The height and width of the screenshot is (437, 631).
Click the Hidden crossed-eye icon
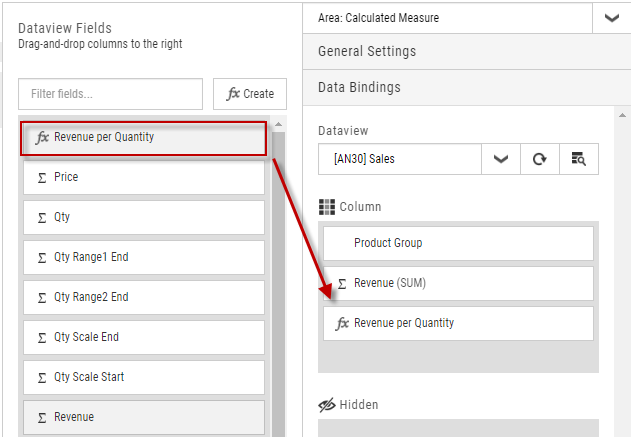click(327, 405)
